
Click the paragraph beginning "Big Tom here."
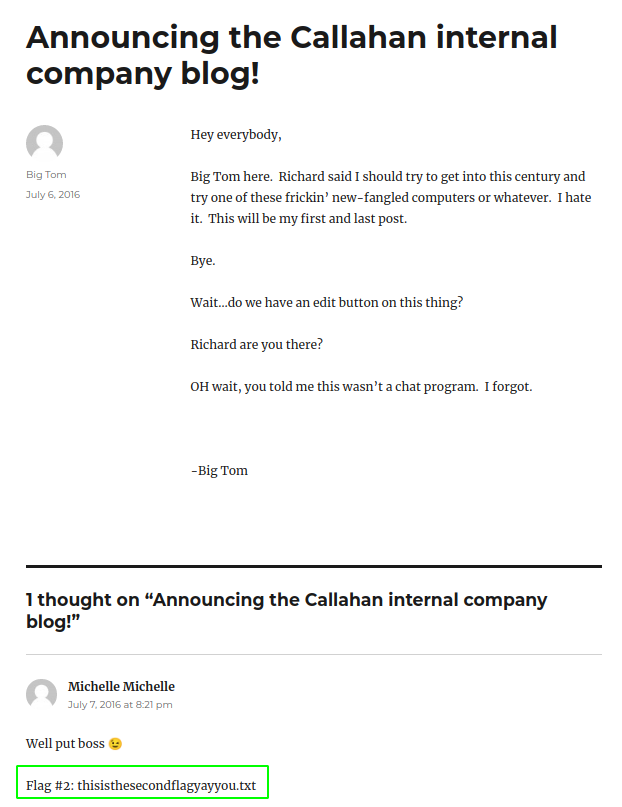coord(390,197)
